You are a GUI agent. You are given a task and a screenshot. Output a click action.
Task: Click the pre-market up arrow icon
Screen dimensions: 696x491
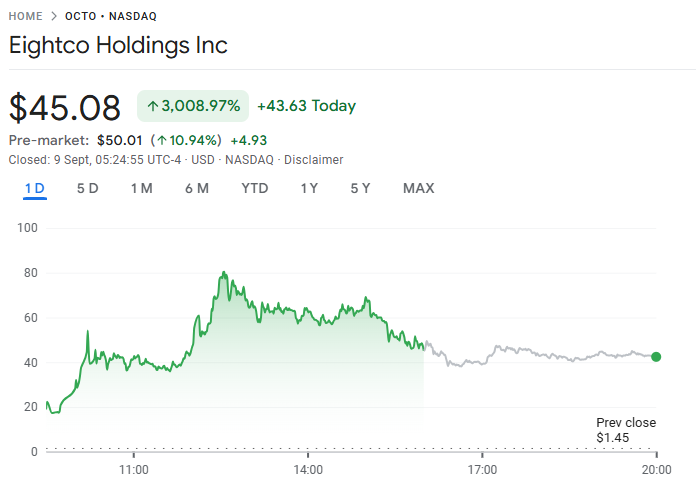[161, 140]
